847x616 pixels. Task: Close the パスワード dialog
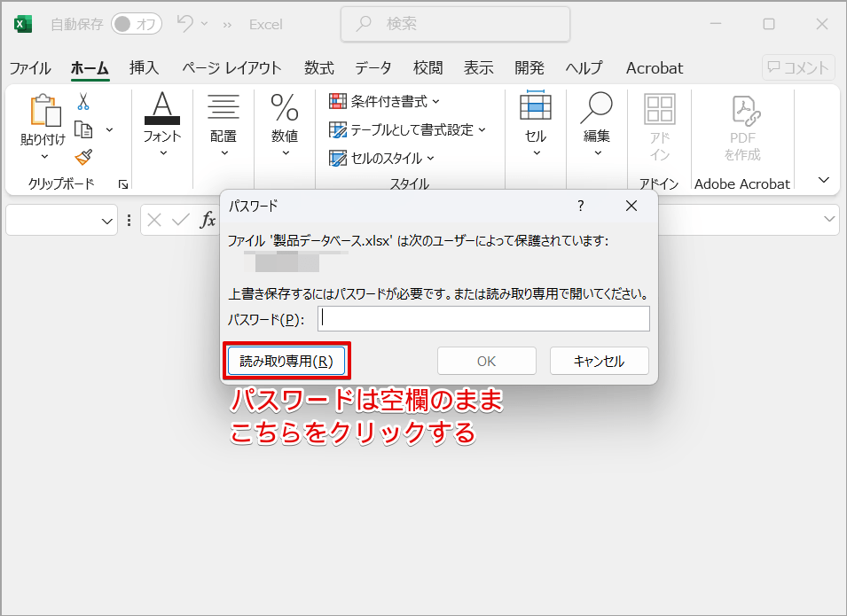click(631, 206)
